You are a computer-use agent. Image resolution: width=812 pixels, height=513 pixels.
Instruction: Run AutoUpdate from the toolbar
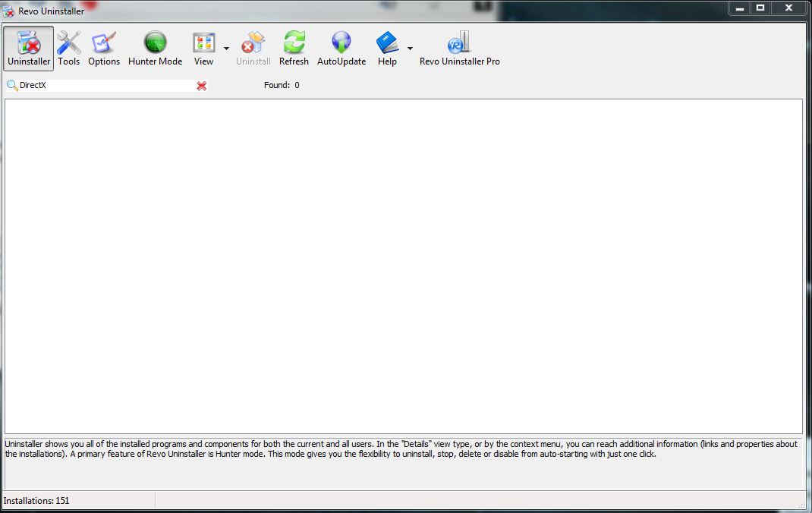coord(341,48)
